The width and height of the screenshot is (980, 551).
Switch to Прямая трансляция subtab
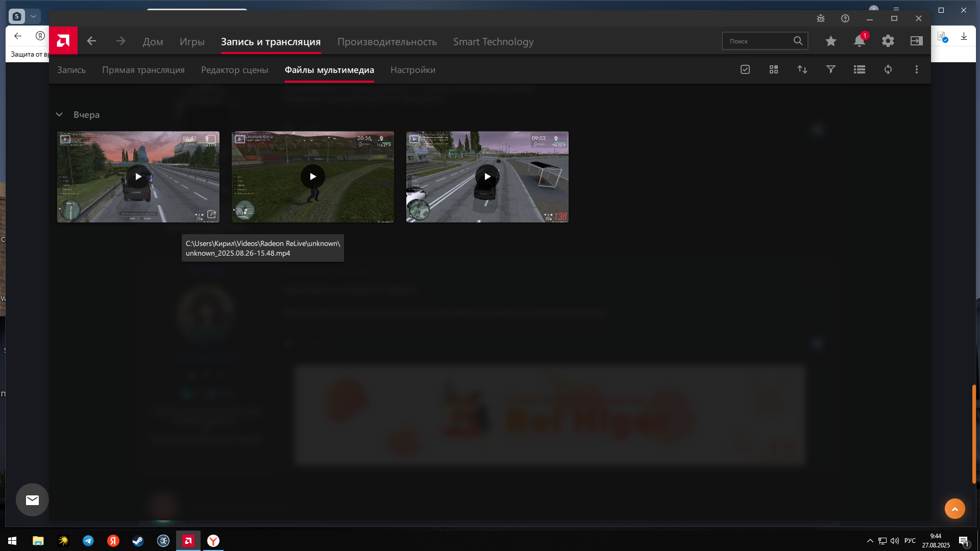143,70
